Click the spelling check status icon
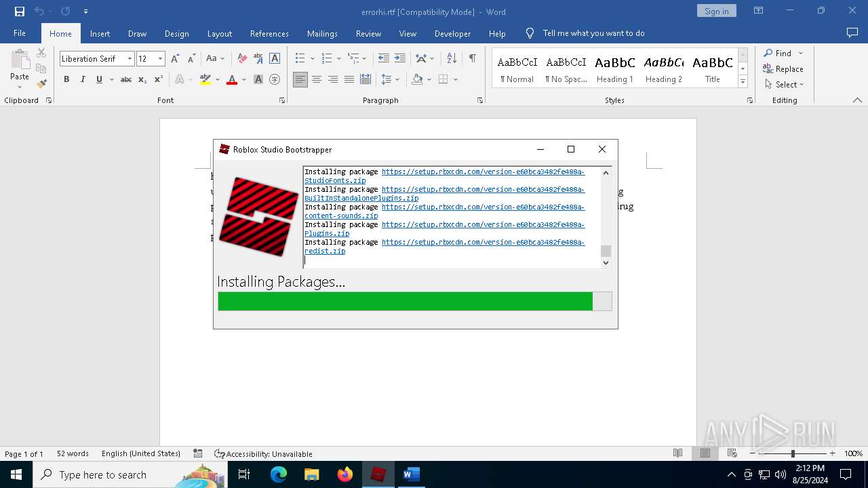 [197, 453]
